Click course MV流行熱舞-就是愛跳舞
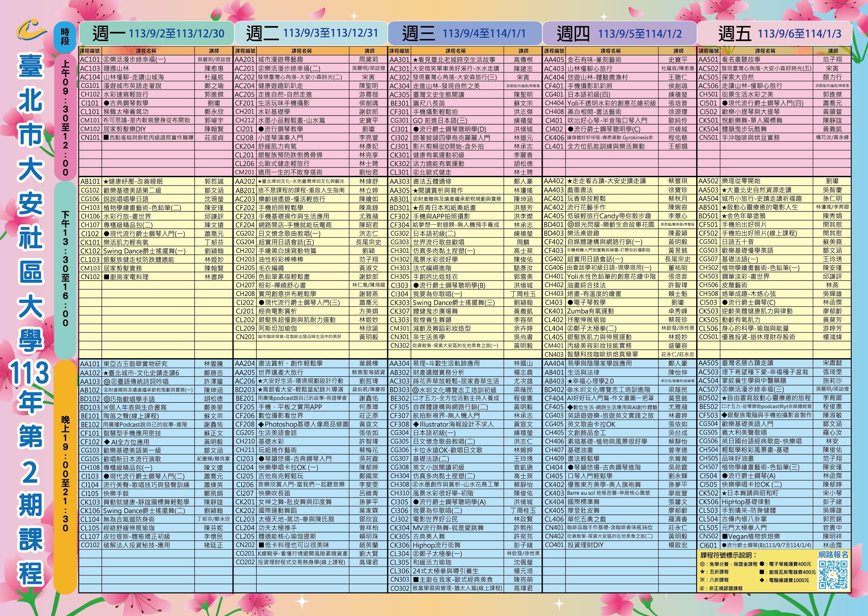Viewport: 868px width, 616px height. pyautogui.click(x=448, y=528)
